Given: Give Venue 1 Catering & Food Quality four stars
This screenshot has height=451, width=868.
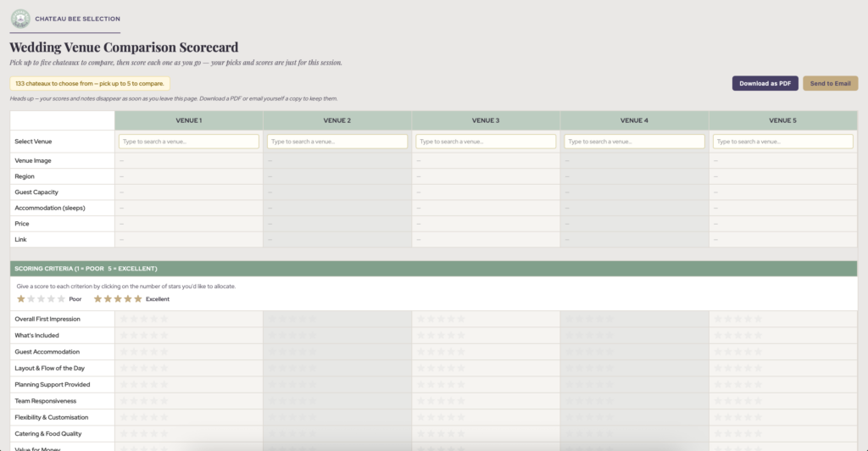Looking at the screenshot, I should pyautogui.click(x=154, y=434).
